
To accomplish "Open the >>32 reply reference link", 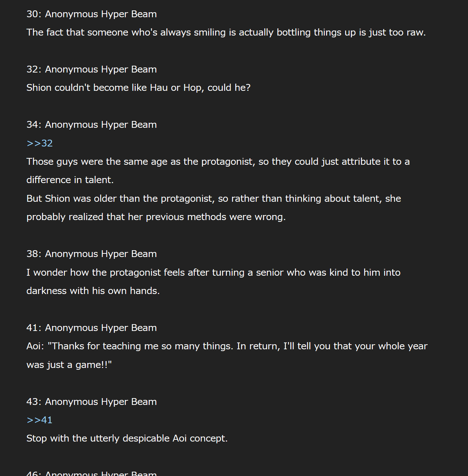I will [x=40, y=143].
